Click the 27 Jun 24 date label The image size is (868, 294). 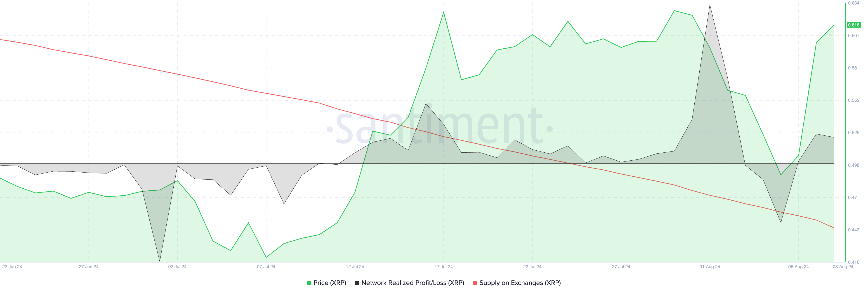[89, 267]
